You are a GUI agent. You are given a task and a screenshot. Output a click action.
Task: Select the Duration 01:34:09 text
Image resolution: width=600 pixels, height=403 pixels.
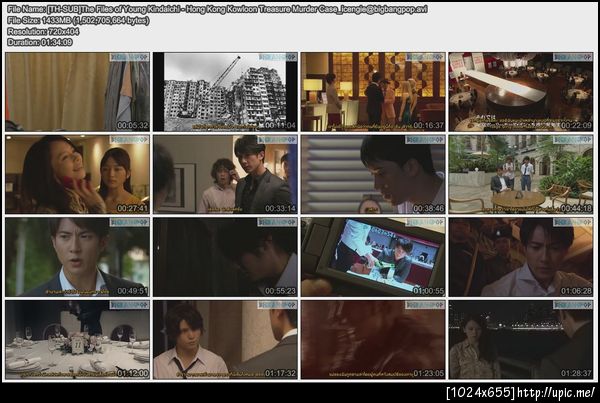point(39,42)
